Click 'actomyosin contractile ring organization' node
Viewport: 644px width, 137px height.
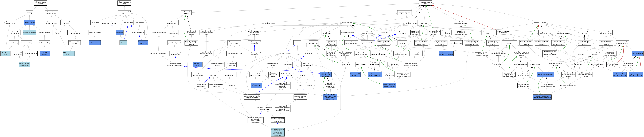pos(252,97)
